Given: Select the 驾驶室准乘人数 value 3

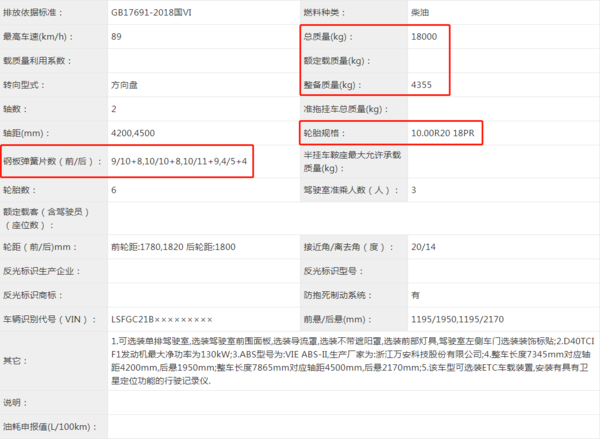Looking at the screenshot, I should click(414, 190).
